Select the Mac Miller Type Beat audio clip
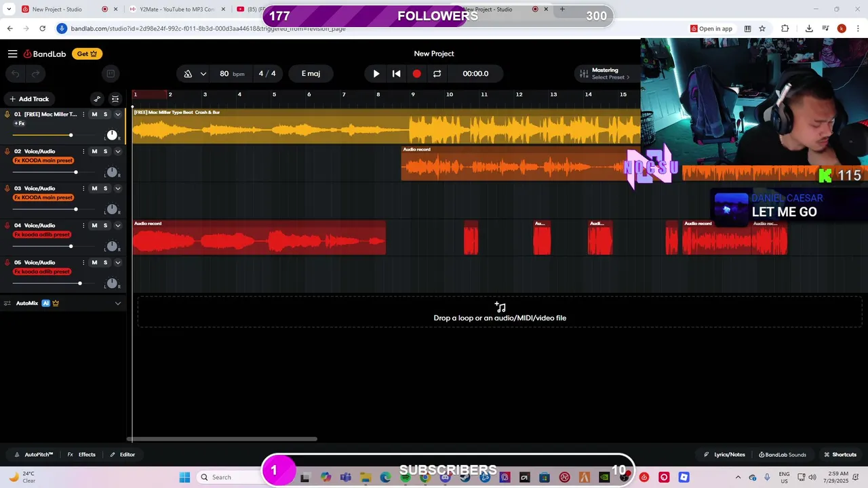 (x=387, y=126)
